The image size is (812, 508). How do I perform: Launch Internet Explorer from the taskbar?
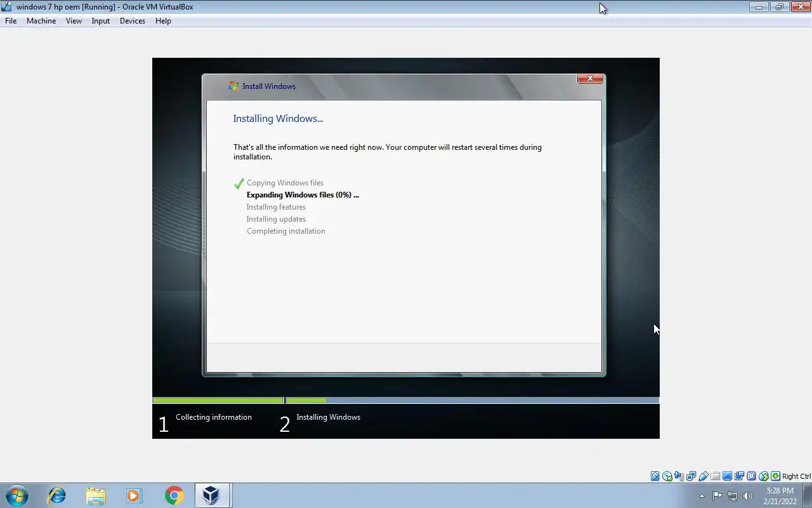pyautogui.click(x=57, y=495)
